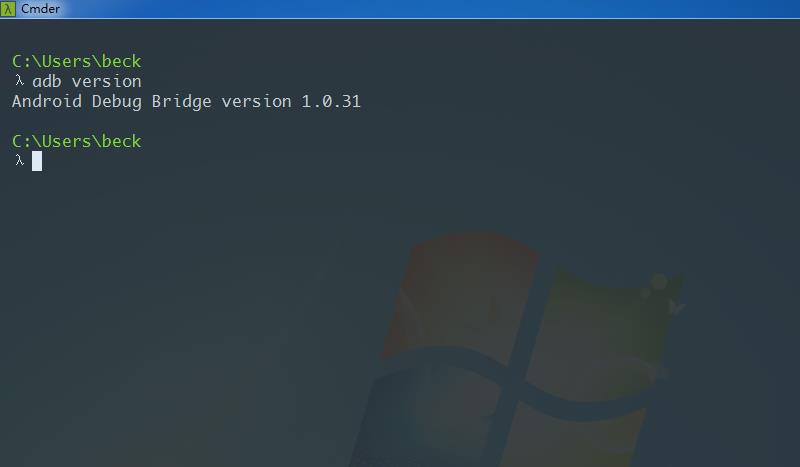Click the Cmder title text

[x=40, y=9]
